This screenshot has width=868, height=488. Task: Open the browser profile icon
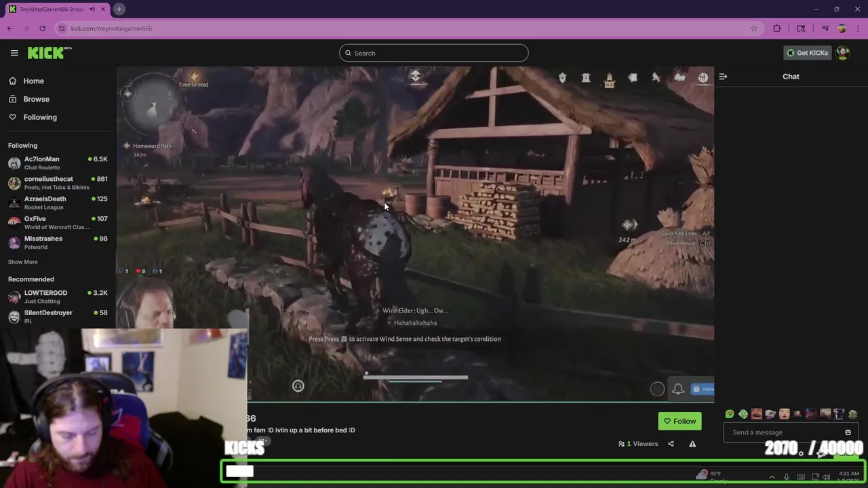point(842,28)
